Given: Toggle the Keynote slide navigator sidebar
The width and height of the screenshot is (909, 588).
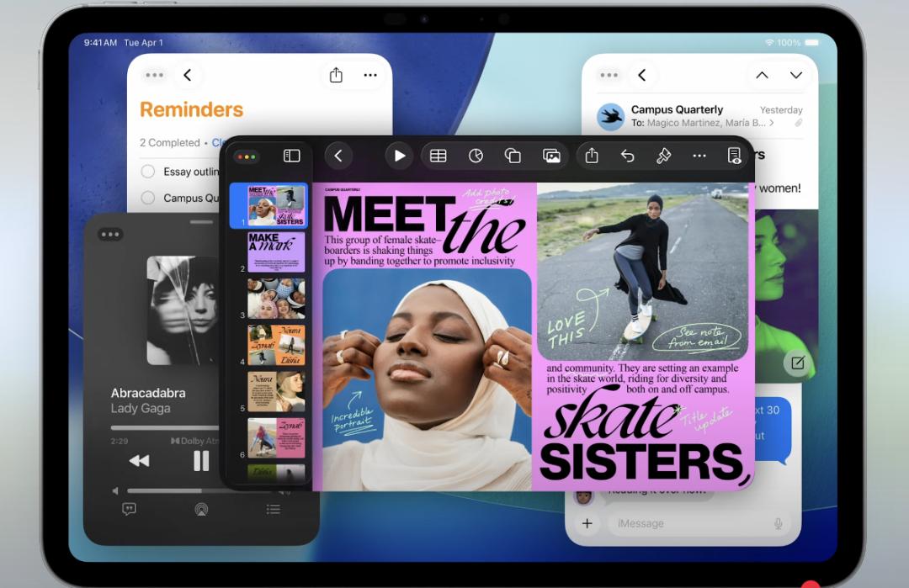Looking at the screenshot, I should click(291, 156).
